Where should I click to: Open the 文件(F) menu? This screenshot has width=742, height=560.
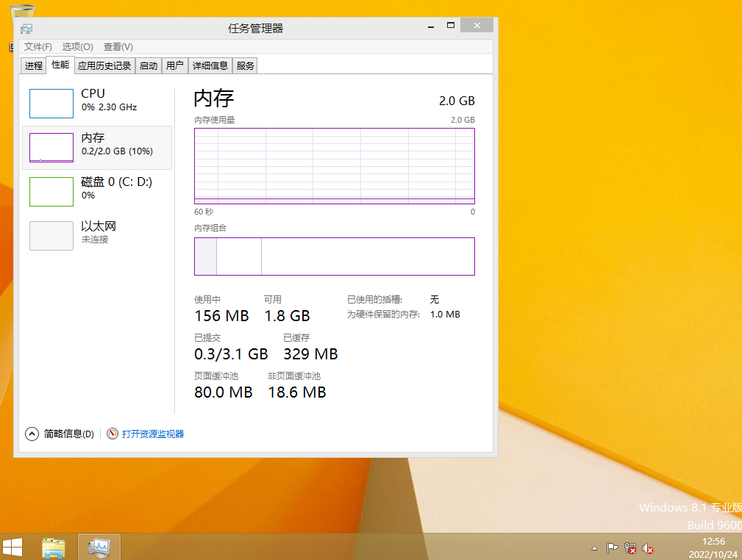[x=38, y=47]
